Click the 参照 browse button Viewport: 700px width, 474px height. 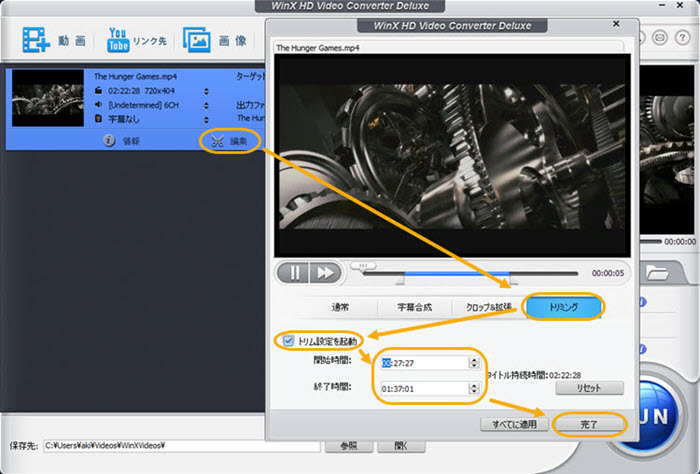pos(349,446)
